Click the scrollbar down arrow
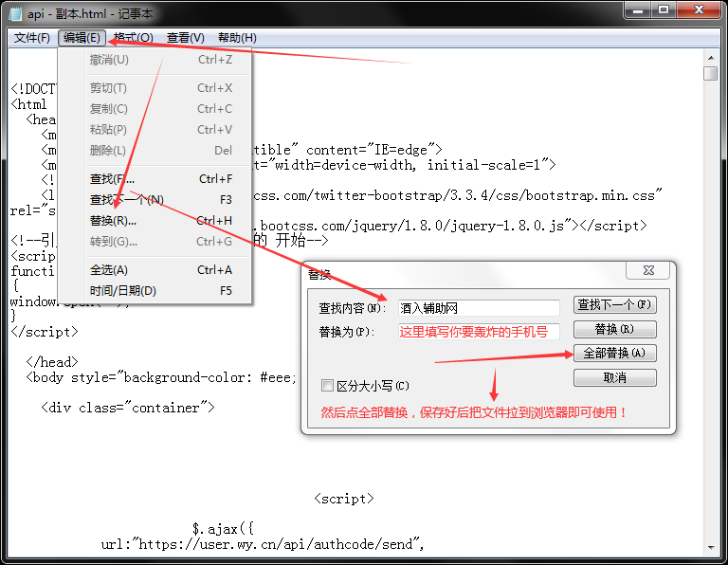 tap(711, 548)
